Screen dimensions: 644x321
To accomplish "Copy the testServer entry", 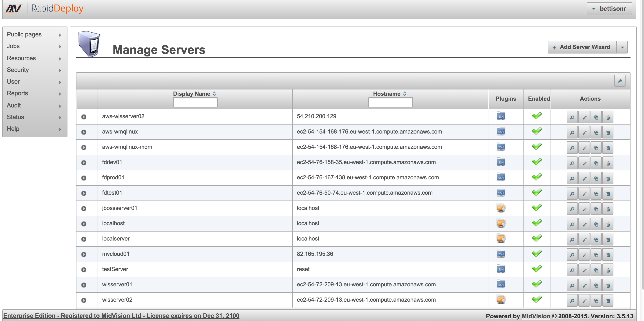I will pos(596,270).
